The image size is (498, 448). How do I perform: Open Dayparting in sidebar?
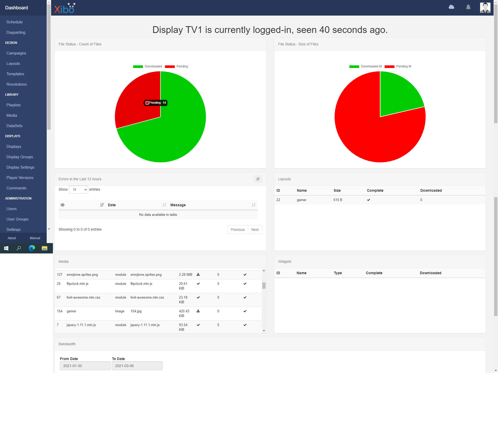16,32
